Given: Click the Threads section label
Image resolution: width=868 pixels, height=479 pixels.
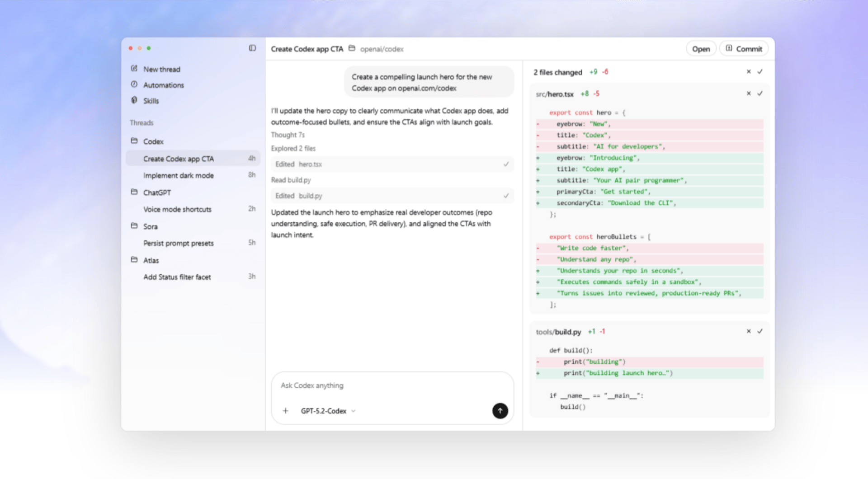Looking at the screenshot, I should [x=142, y=123].
